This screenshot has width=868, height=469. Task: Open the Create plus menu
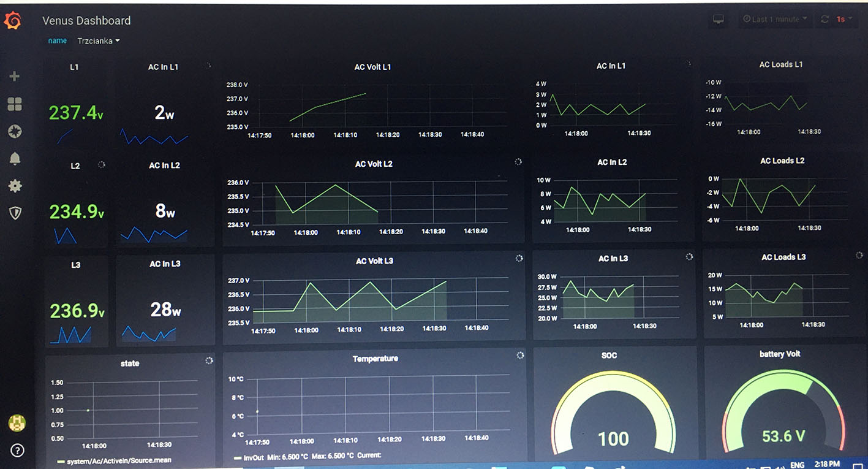pyautogui.click(x=15, y=76)
